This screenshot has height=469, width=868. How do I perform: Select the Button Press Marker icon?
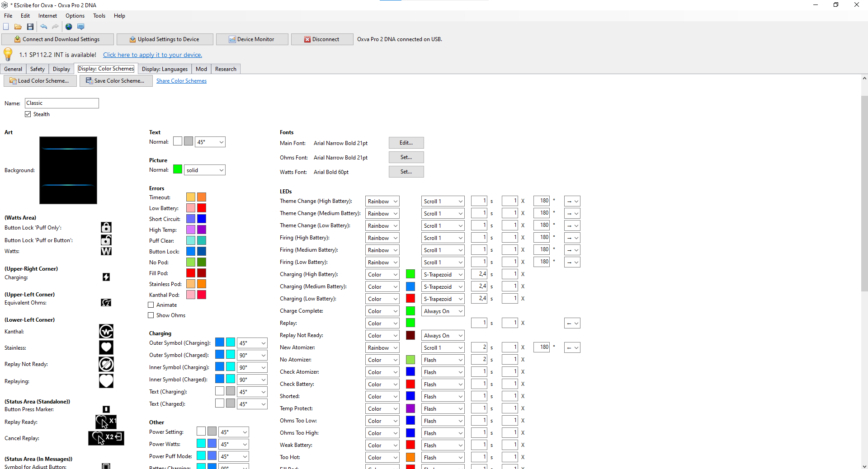coord(106,409)
